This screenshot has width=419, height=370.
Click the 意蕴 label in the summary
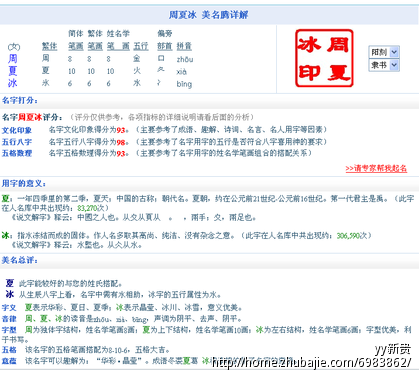9,361
